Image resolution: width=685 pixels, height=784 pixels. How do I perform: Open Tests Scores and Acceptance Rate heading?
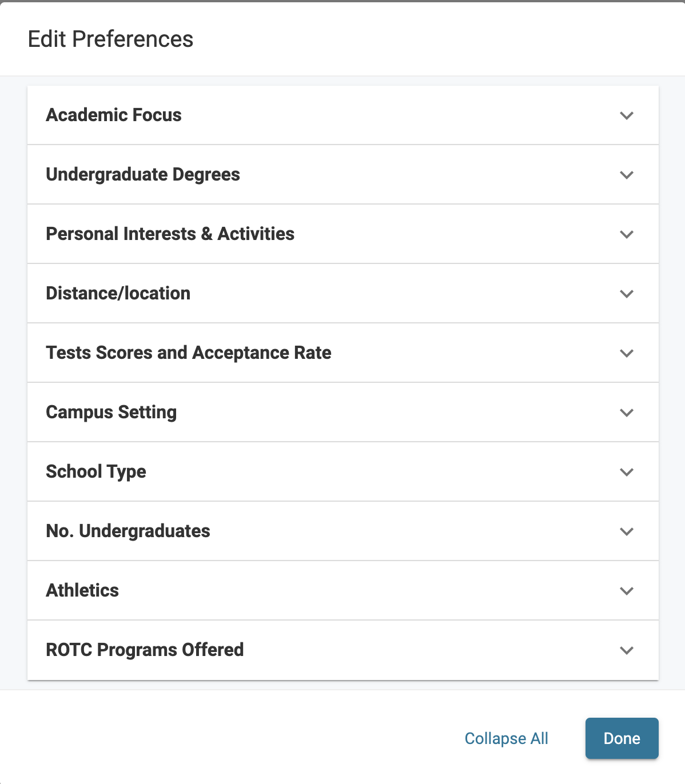point(189,353)
